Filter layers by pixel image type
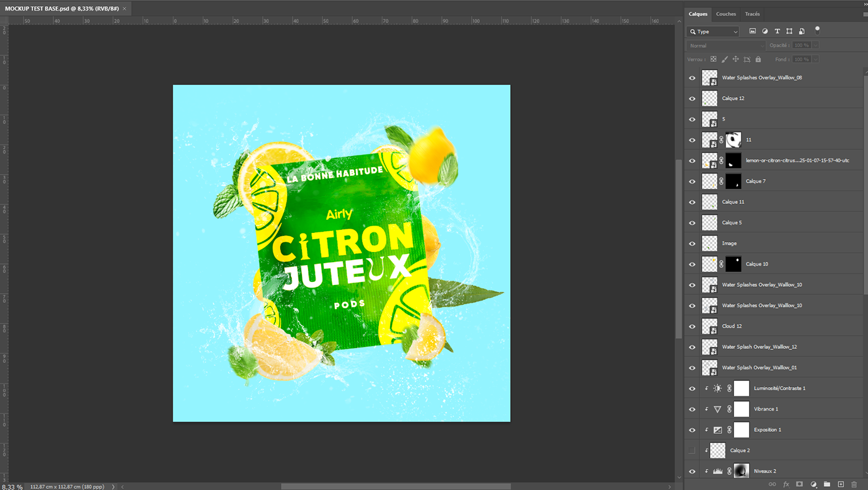 tap(753, 32)
